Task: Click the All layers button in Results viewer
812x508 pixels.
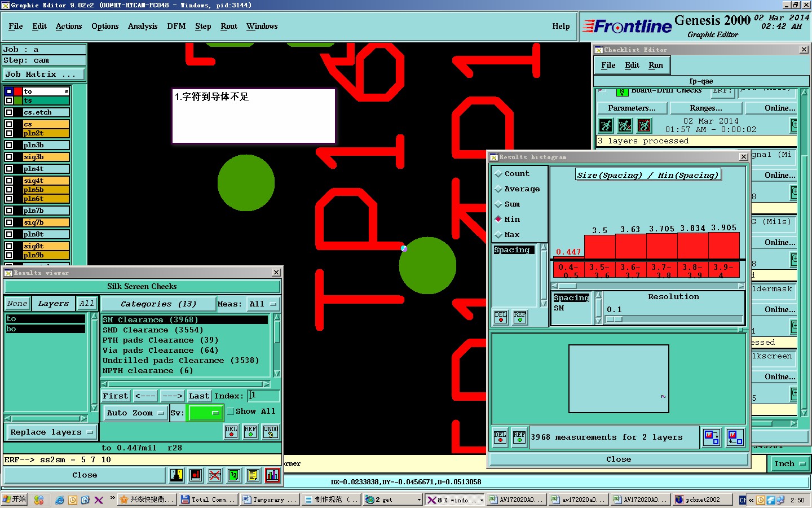Action: tap(86, 304)
